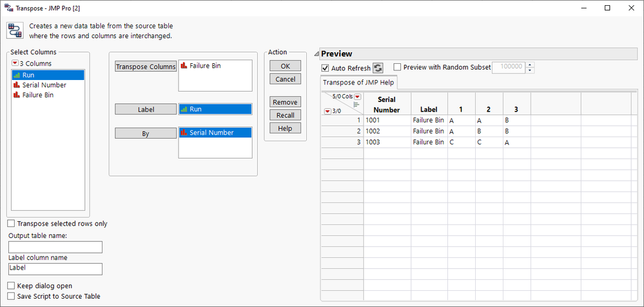Check Transpose selected rows only
This screenshot has height=307, width=644.
(x=11, y=224)
